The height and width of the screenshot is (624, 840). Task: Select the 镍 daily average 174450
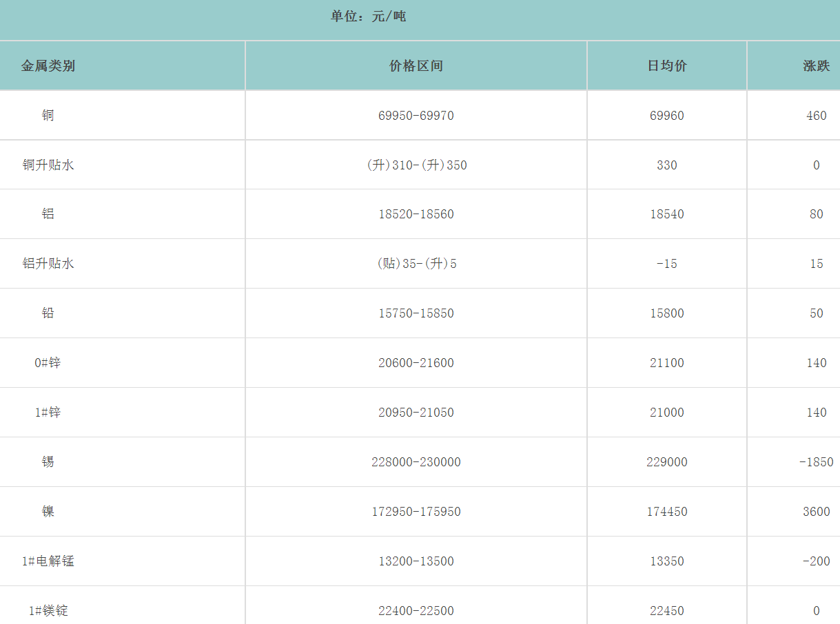click(x=667, y=512)
